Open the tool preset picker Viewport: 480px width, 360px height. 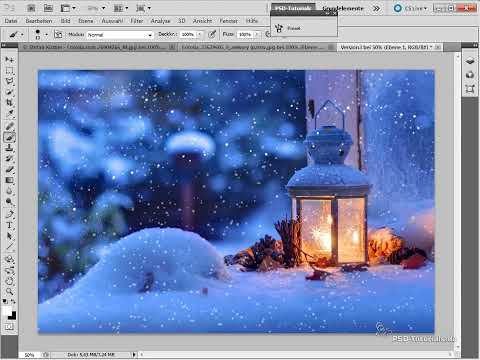16,34
